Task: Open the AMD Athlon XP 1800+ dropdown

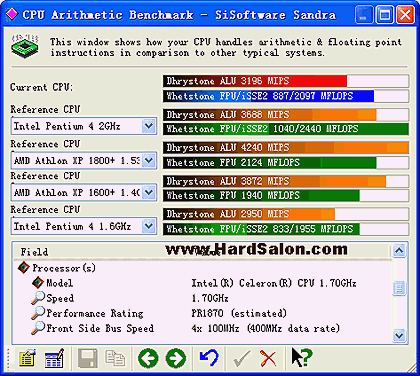Action: point(148,161)
